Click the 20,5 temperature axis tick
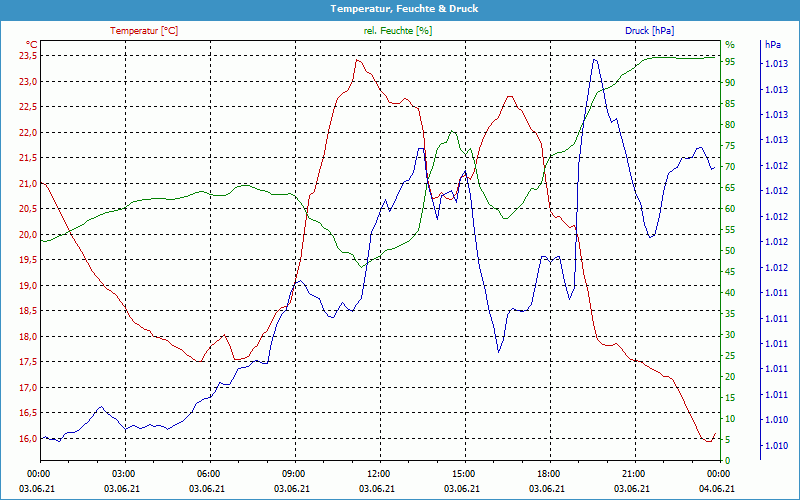 click(x=28, y=209)
